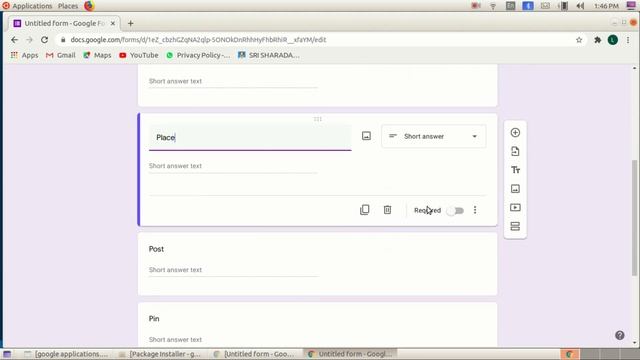Click the Place question title field
This screenshot has height=360, width=640.
pyautogui.click(x=250, y=138)
